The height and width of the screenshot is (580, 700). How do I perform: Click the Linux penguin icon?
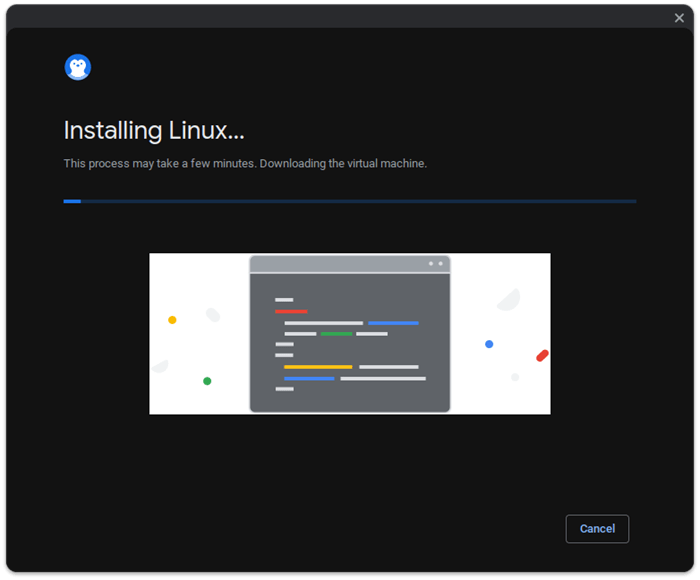(x=78, y=67)
